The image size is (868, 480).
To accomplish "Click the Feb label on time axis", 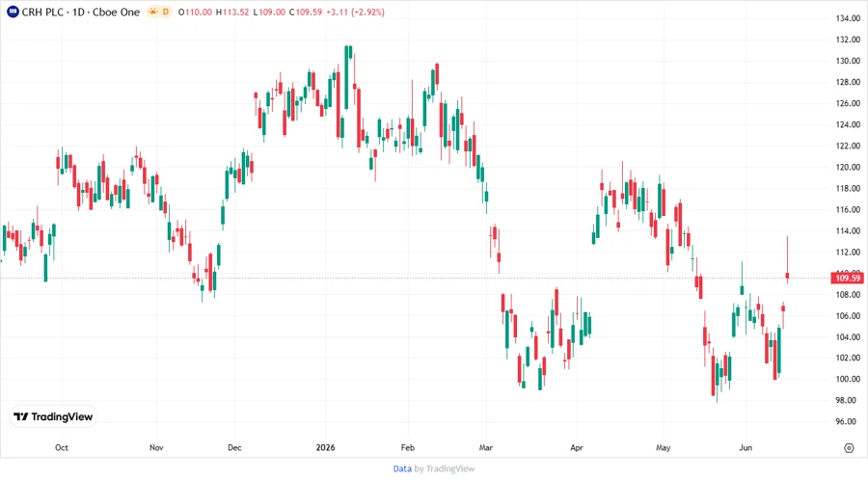I will tap(407, 447).
